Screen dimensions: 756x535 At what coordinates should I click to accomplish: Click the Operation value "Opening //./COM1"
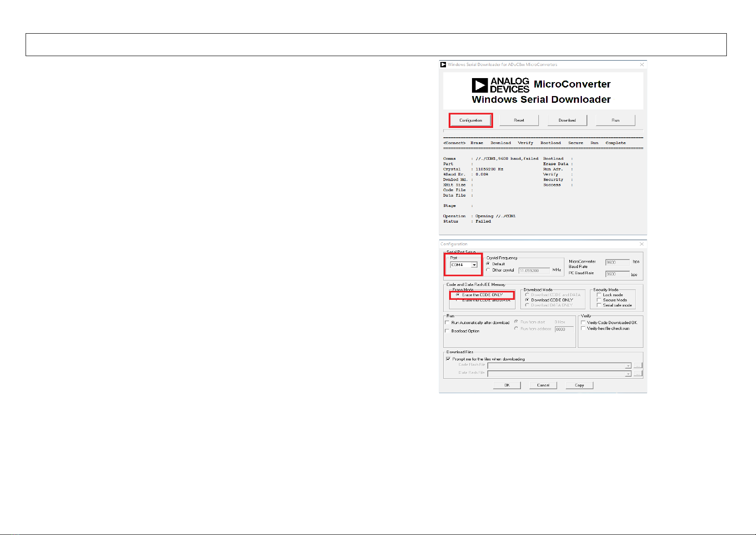[x=496, y=216]
